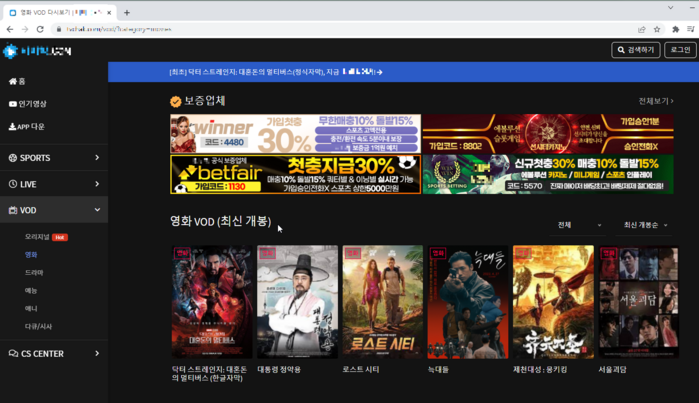Open the 전체 filter dropdown
699x403 pixels.
(x=579, y=225)
